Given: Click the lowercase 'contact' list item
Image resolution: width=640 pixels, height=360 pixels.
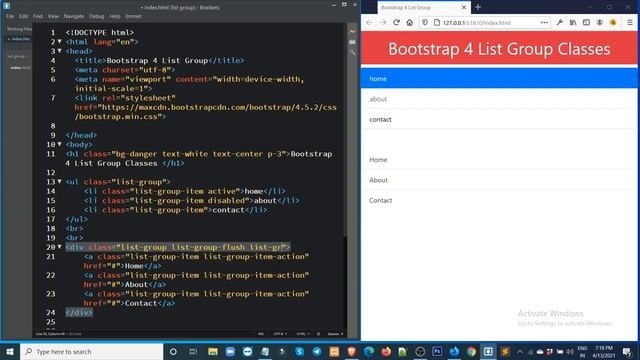Looking at the screenshot, I should pyautogui.click(x=499, y=119).
